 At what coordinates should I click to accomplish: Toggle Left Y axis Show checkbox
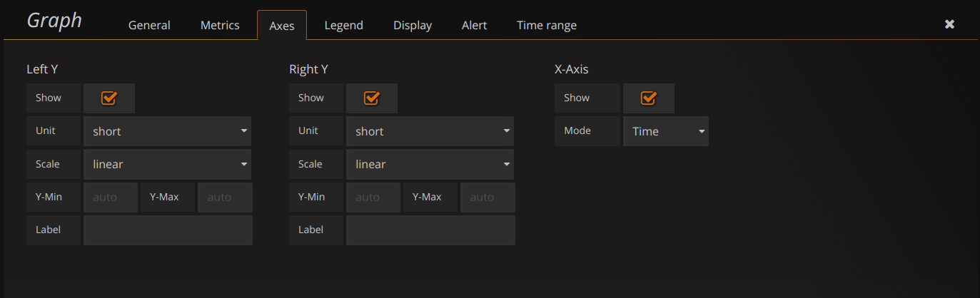click(108, 98)
